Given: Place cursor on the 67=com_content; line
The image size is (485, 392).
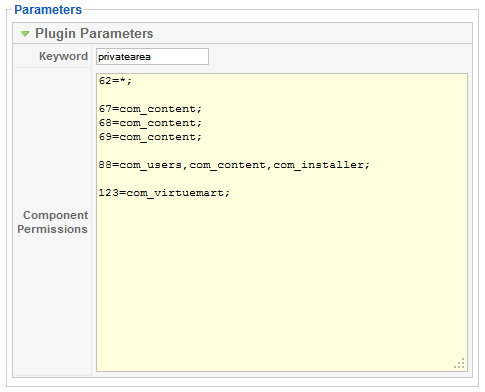Looking at the screenshot, I should [150, 109].
